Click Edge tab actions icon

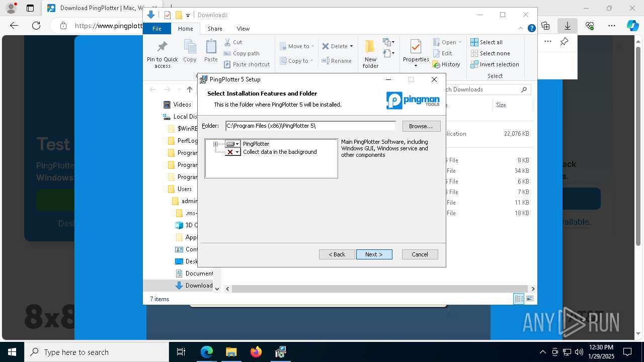(30, 8)
